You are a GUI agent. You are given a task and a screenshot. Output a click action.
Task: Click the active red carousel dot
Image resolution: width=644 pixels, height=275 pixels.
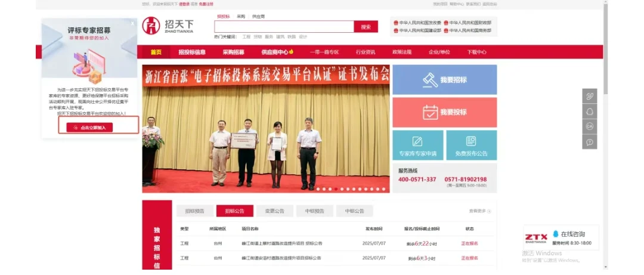pos(336,189)
